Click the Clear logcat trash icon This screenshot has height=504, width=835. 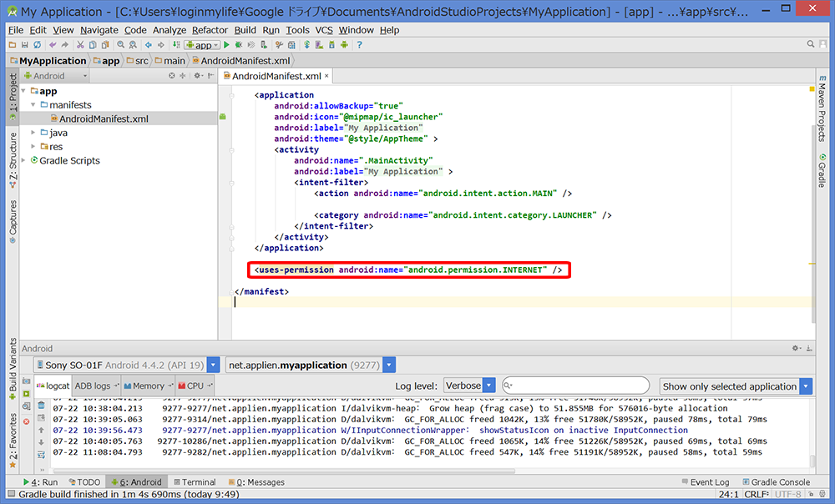click(x=41, y=406)
